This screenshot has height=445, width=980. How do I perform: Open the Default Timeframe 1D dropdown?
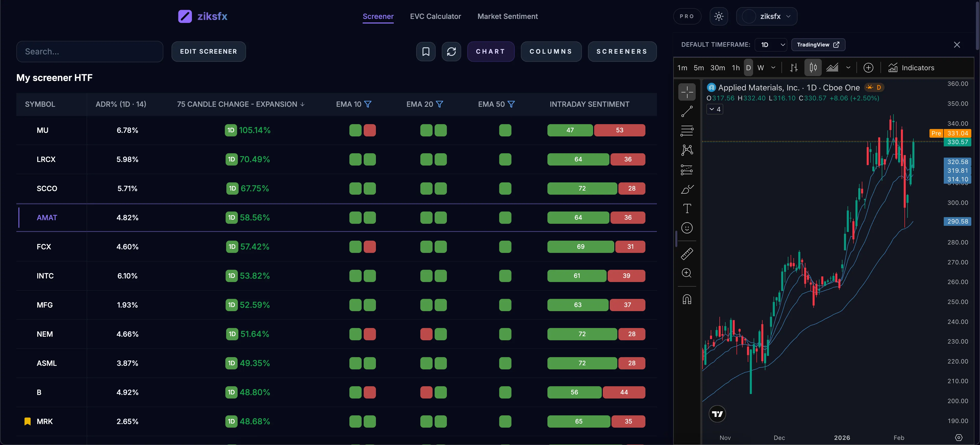tap(771, 44)
